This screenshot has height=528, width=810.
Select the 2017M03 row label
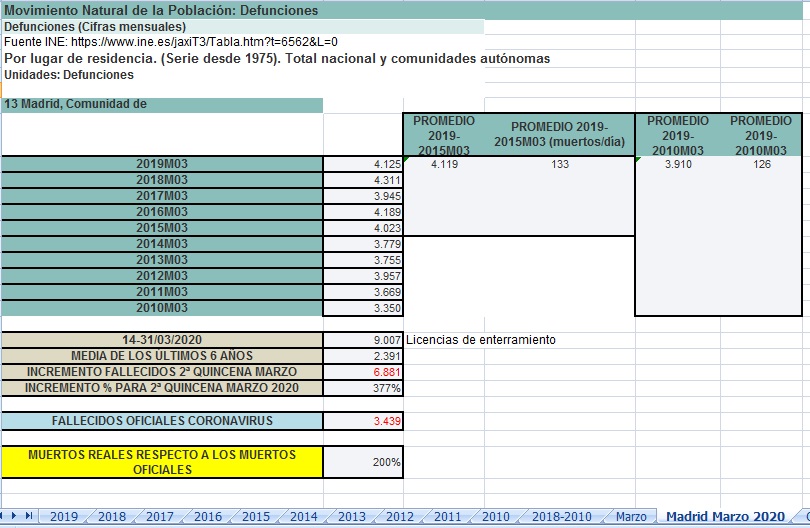162,196
